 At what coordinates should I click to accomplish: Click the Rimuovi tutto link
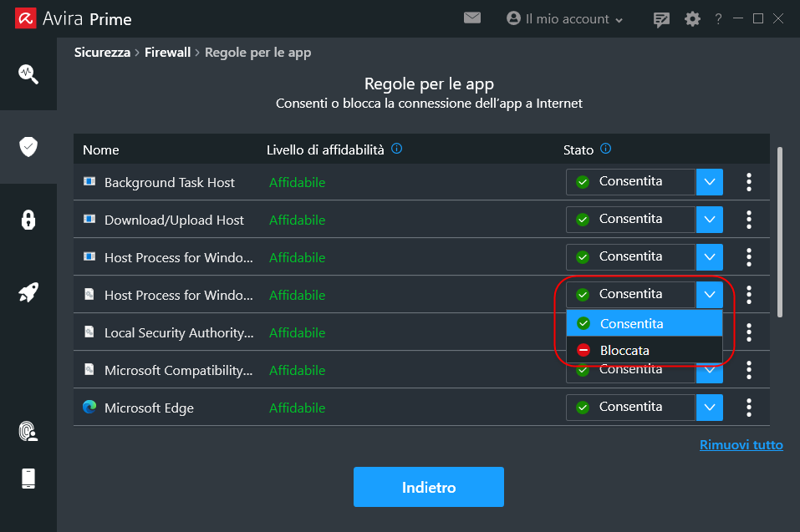tap(741, 445)
